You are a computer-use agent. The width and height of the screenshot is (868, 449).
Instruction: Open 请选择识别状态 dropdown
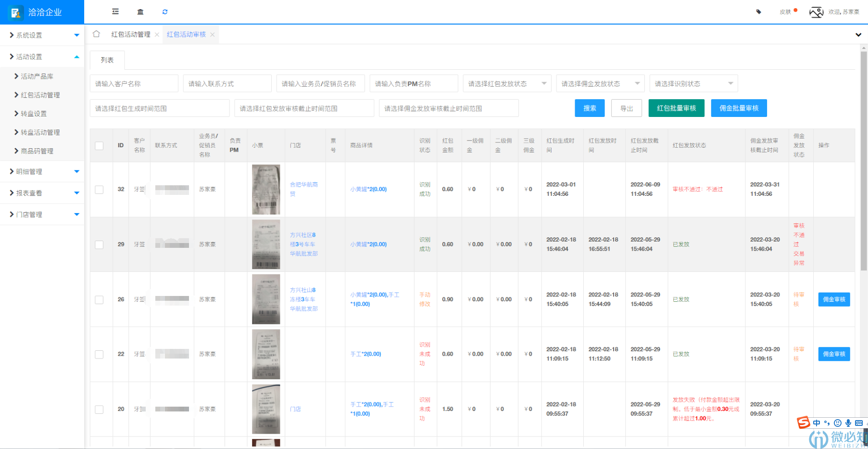click(x=694, y=83)
